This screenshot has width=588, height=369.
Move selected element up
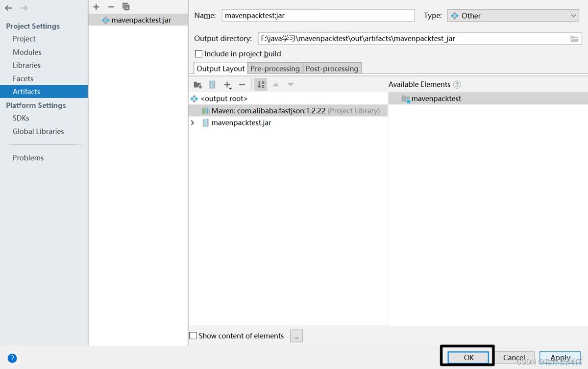pyautogui.click(x=276, y=85)
